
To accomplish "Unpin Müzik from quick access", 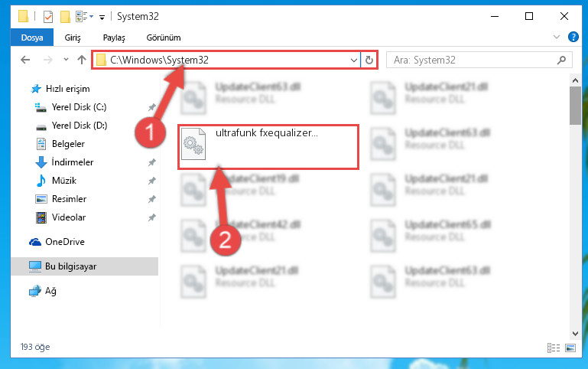I will [x=151, y=181].
